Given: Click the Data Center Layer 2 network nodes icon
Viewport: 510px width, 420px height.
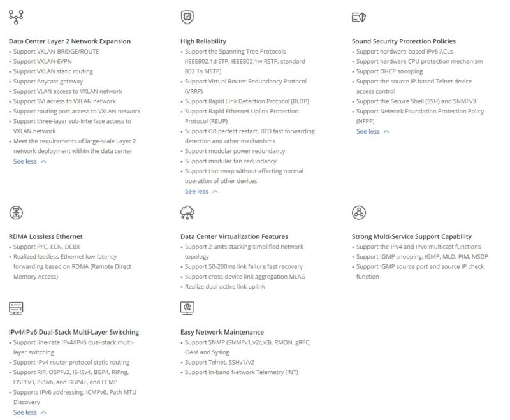Looking at the screenshot, I should click(x=16, y=17).
